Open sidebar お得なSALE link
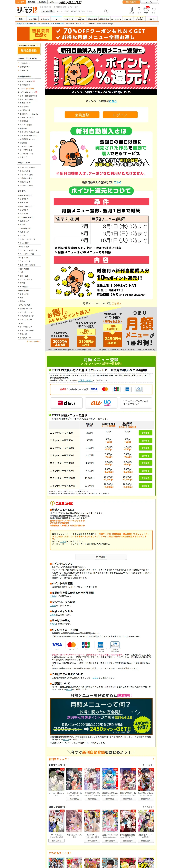Image resolution: width=174 pixels, height=868 pixels. click(24, 106)
